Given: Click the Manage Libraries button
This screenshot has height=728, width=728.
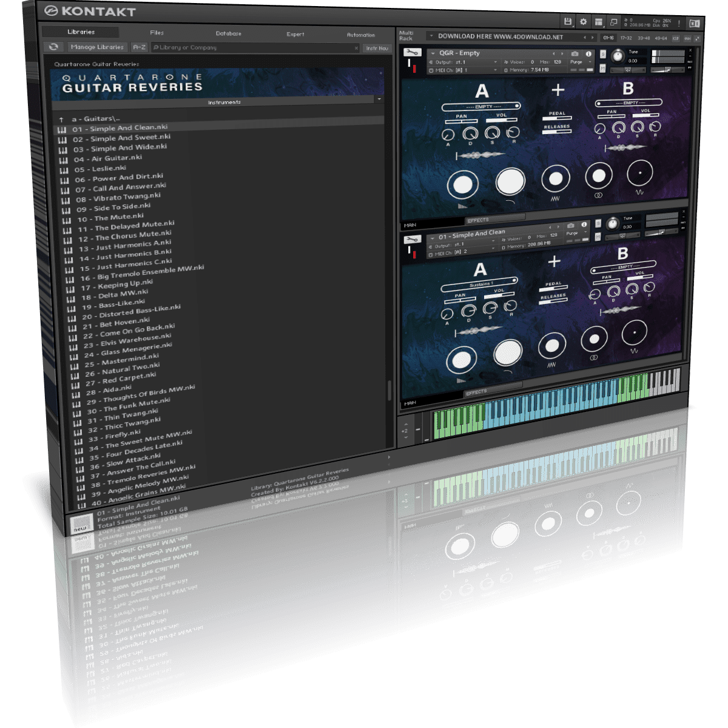Looking at the screenshot, I should click(96, 47).
